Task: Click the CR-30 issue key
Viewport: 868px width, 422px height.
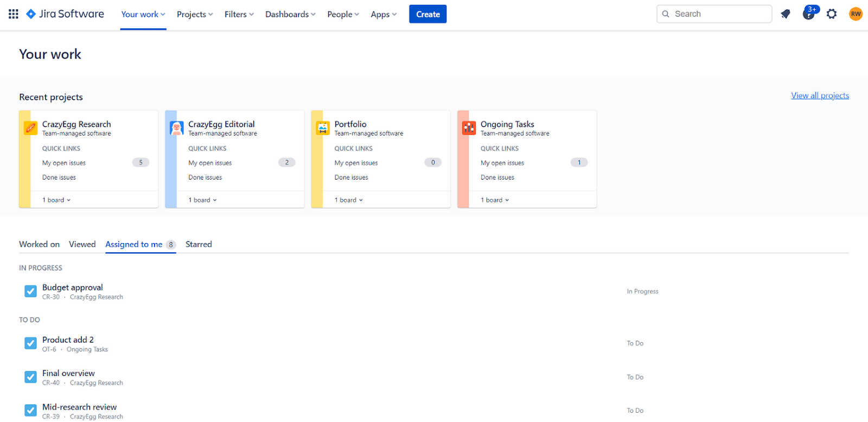Action: point(51,297)
